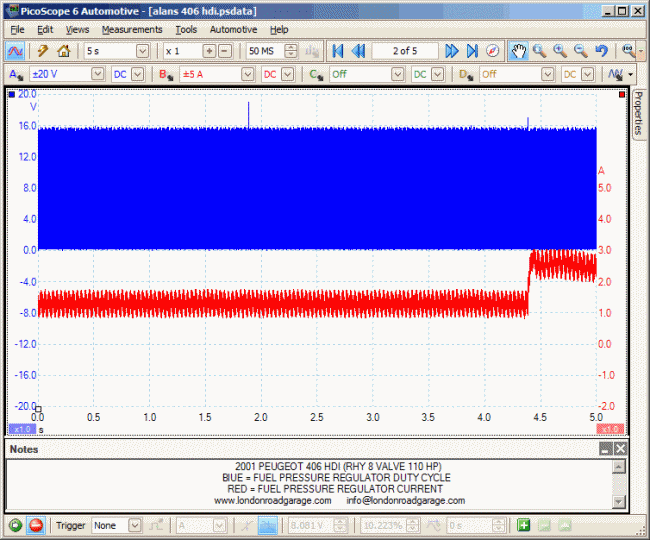This screenshot has height=540, width=650.
Task: Open the Trigger mode None dropdown
Action: (134, 525)
